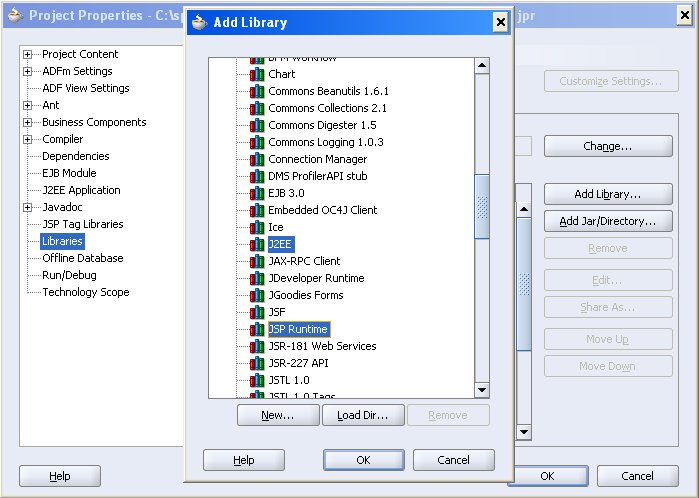Click the Ice library icon

click(257, 227)
